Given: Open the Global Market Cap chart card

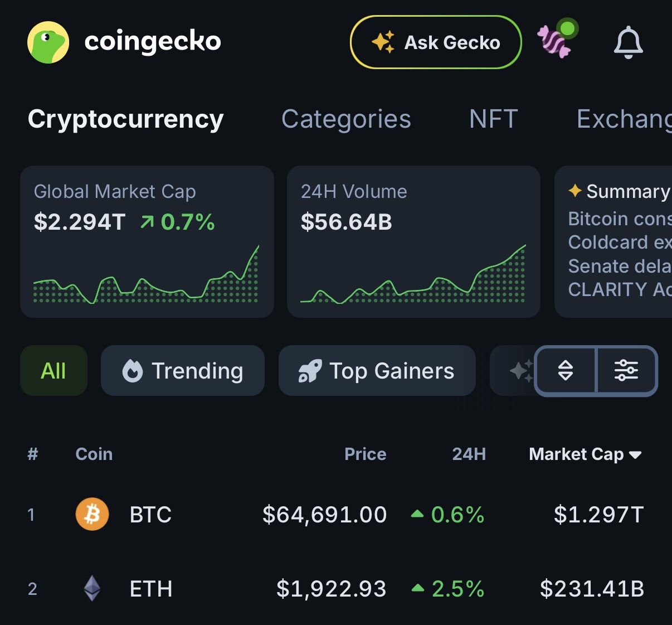Looking at the screenshot, I should pos(147,241).
